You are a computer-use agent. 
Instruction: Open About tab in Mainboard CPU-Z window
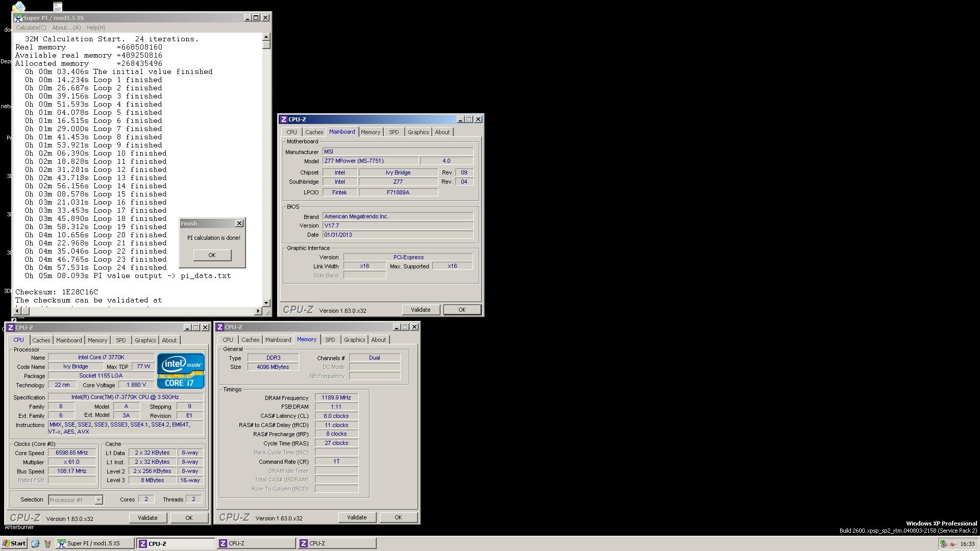(x=442, y=132)
